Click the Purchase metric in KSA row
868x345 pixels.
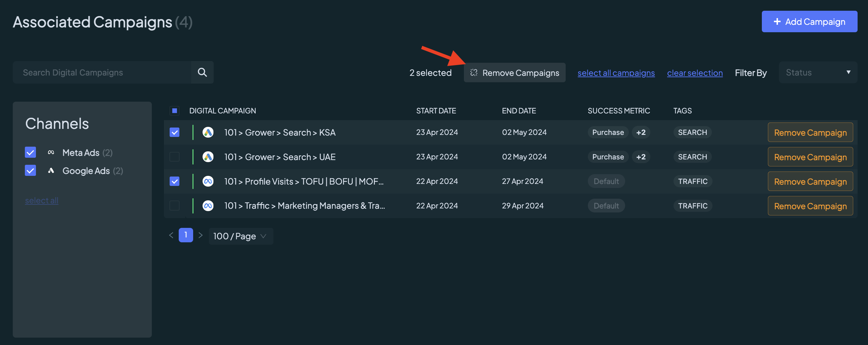click(608, 132)
